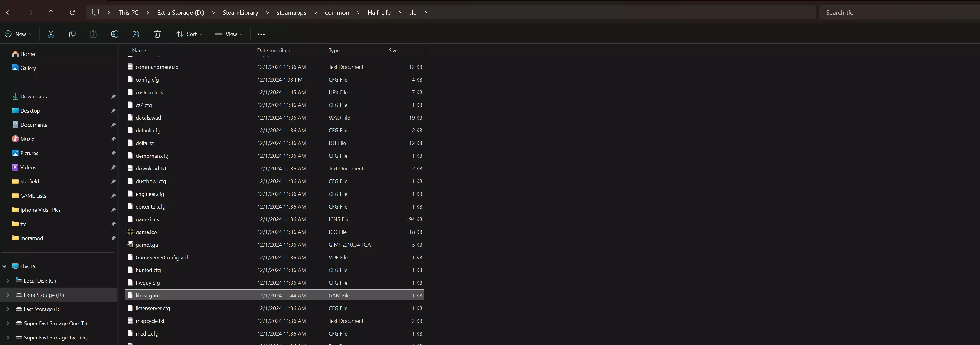
Task: Sort by the Date modified column header
Action: (274, 50)
